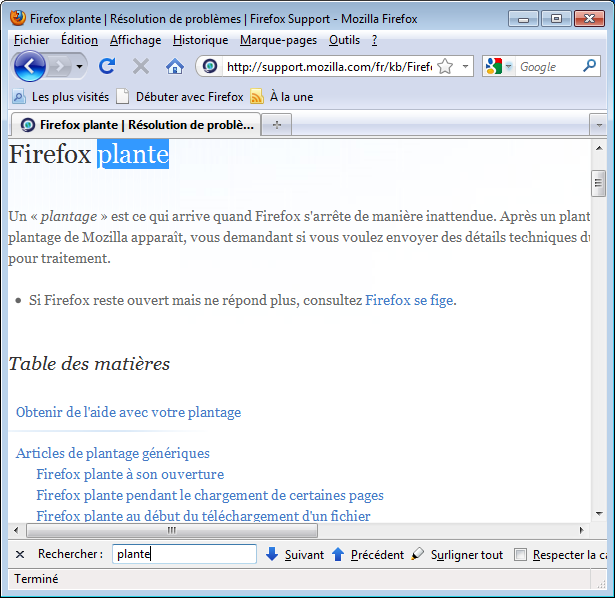This screenshot has width=615, height=598.
Task: Open the address bar history dropdown
Action: [x=465, y=66]
